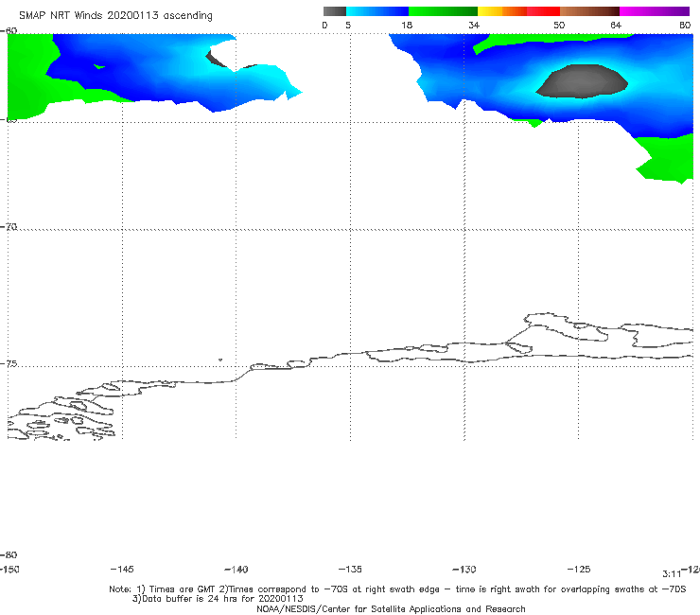This screenshot has height=615, width=700.
Task: Click the note line starting 'Note: 1) Times are GMT'
Action: pyautogui.click(x=397, y=589)
